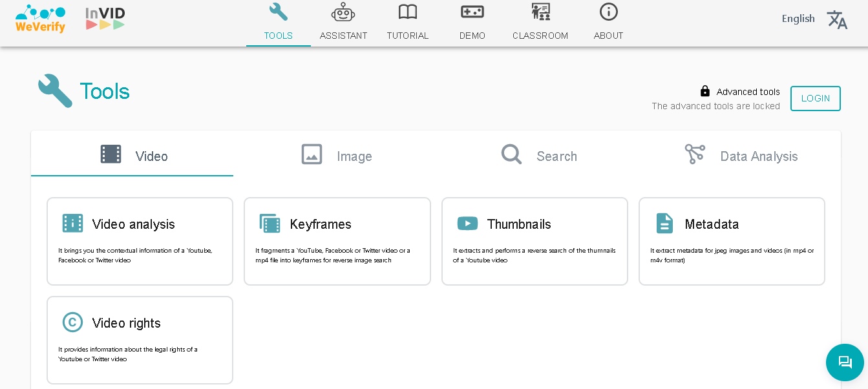The width and height of the screenshot is (868, 389).
Task: Click the Video analysis film icon
Action: click(72, 224)
